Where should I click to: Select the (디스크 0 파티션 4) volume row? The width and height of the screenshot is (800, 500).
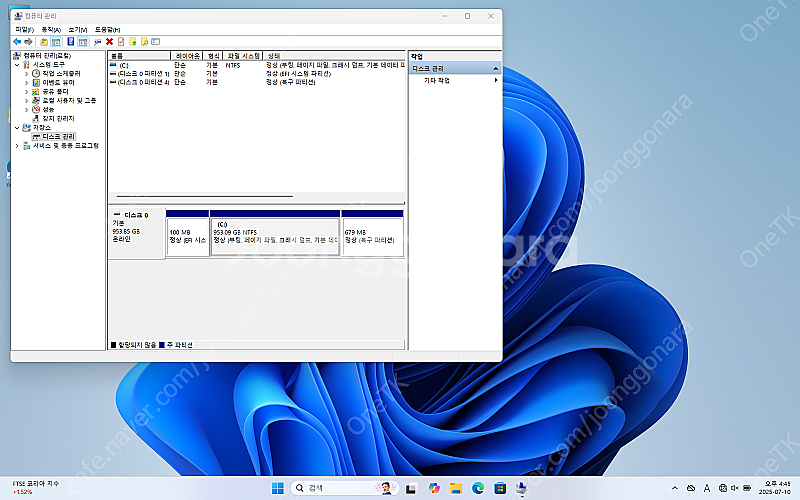[x=257, y=82]
